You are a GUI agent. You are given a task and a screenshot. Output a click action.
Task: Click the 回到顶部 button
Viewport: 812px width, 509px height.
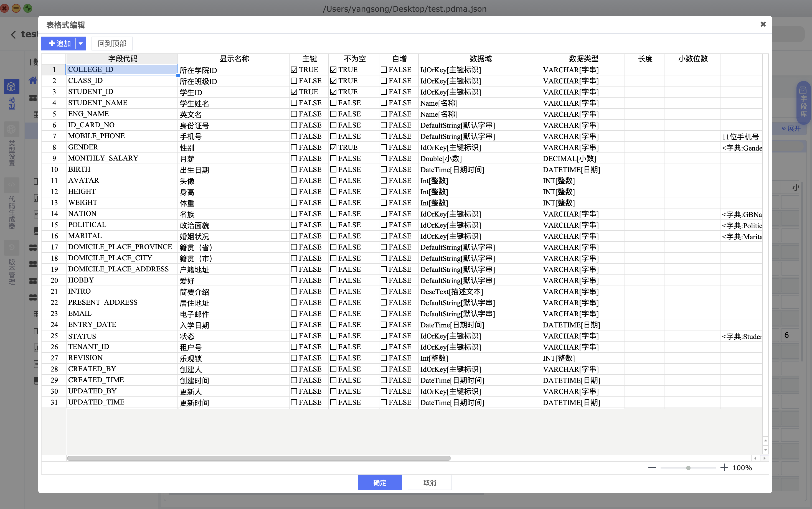point(112,44)
